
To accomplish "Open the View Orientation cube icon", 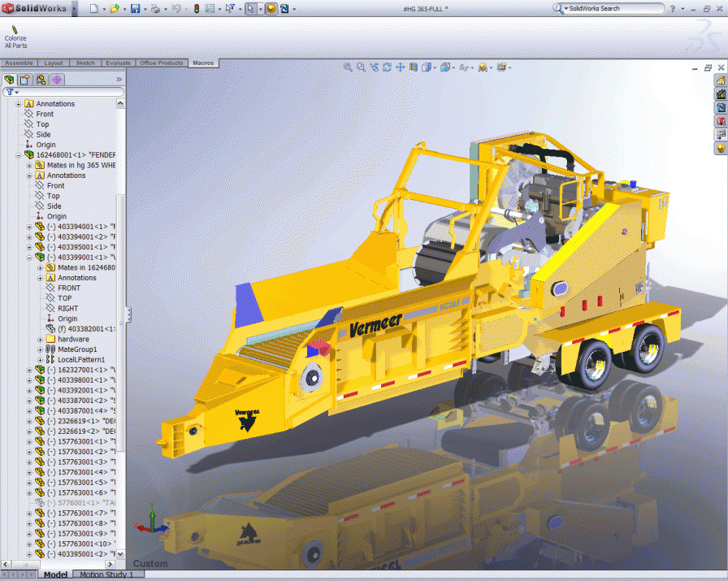I will [x=425, y=67].
